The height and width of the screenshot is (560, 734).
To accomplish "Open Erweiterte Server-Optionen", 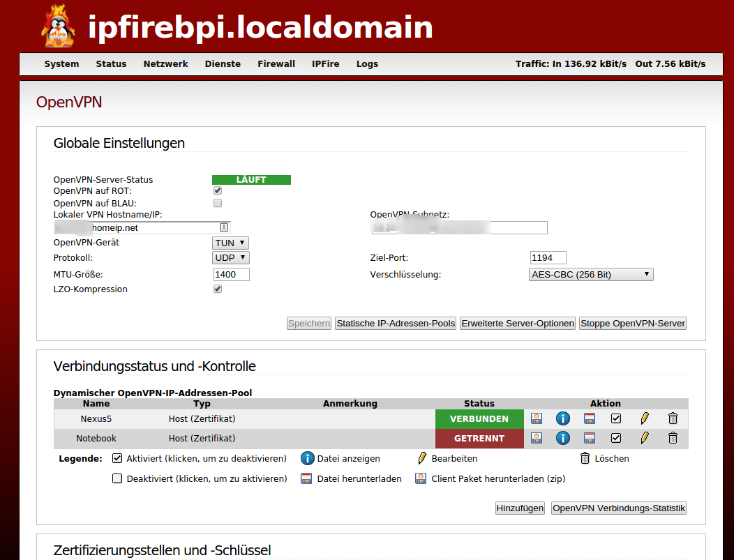I will (x=518, y=324).
